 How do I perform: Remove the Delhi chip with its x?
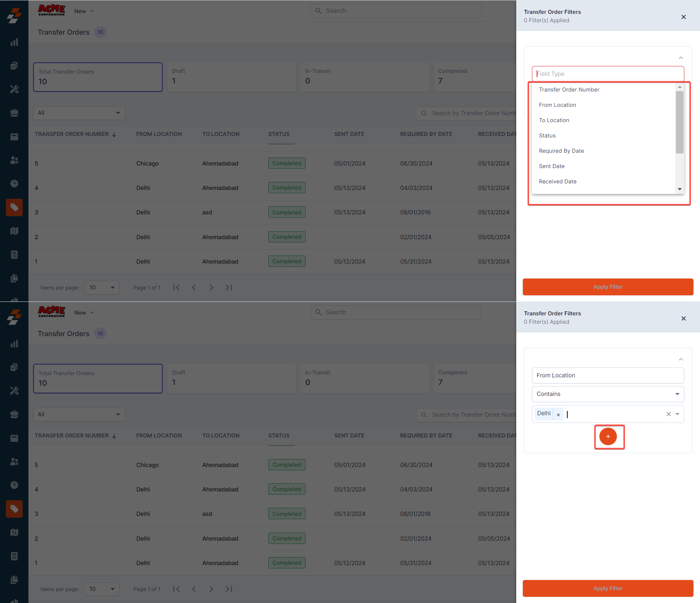pyautogui.click(x=558, y=415)
